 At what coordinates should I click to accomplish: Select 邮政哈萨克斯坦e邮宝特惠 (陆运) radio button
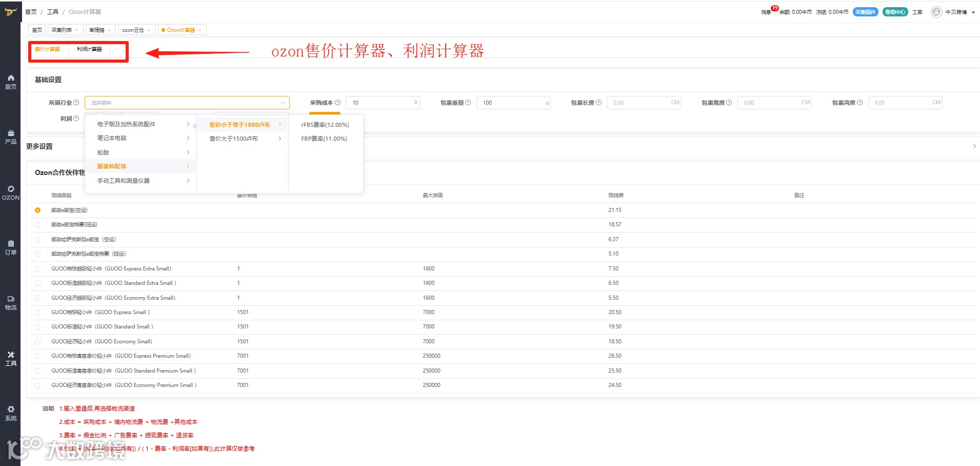pos(38,254)
